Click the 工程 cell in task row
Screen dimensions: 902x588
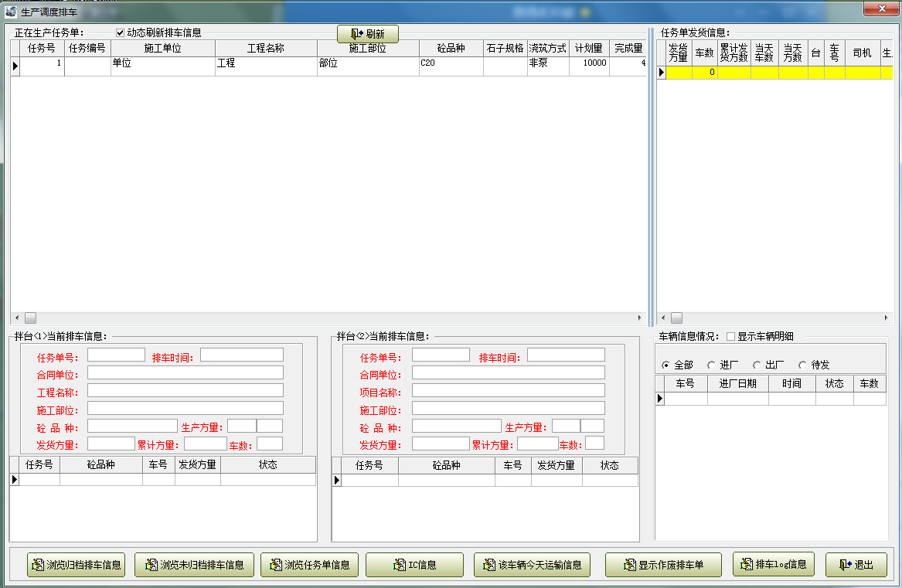[x=266, y=66]
